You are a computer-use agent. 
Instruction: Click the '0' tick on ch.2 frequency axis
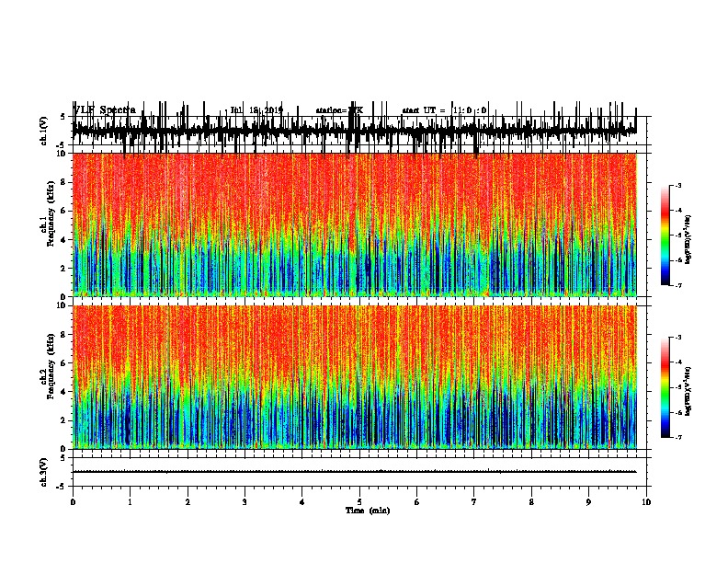click(64, 449)
